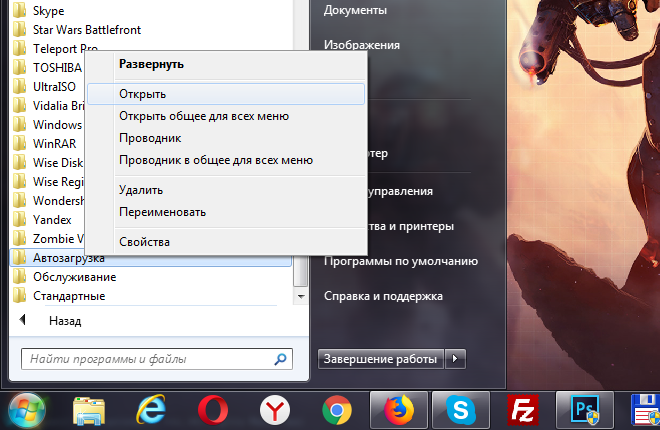Click the Windows Start orb
Screen dimensions: 660x430
click(x=28, y=409)
